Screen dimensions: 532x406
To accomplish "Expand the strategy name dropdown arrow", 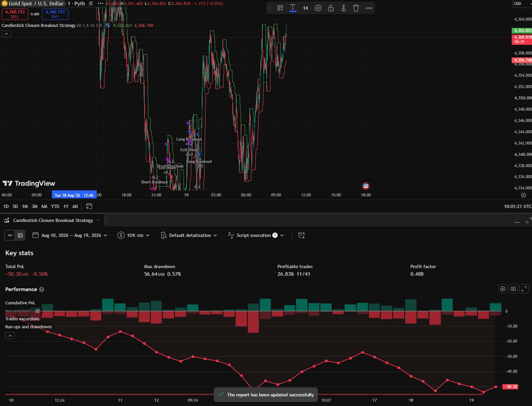I will click(98, 220).
